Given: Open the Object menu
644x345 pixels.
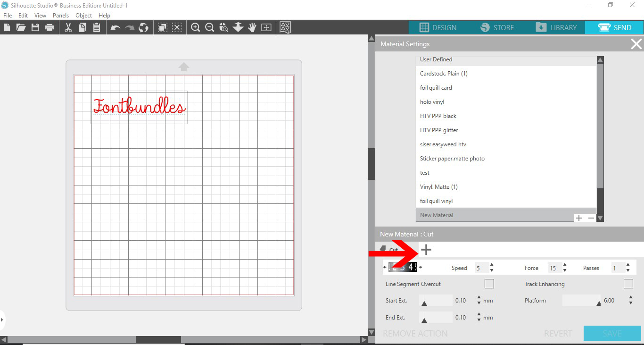Looking at the screenshot, I should pos(84,16).
